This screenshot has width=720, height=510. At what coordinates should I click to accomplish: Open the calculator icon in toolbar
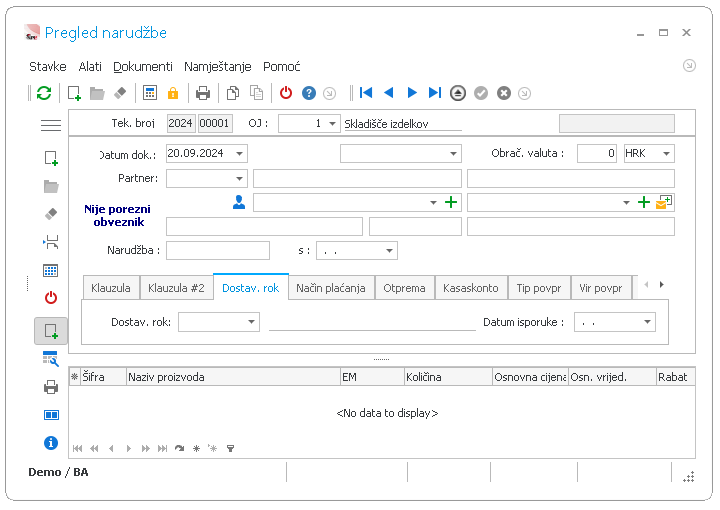pyautogui.click(x=150, y=93)
